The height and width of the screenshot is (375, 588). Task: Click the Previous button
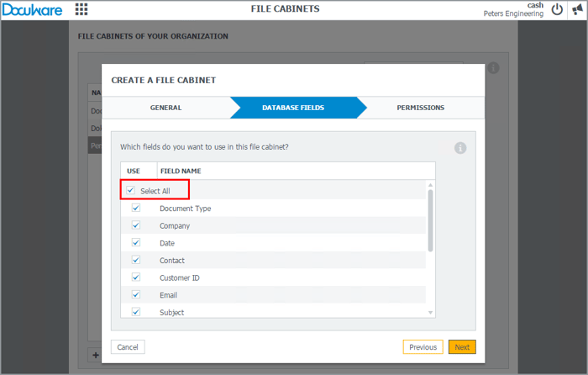pyautogui.click(x=423, y=347)
